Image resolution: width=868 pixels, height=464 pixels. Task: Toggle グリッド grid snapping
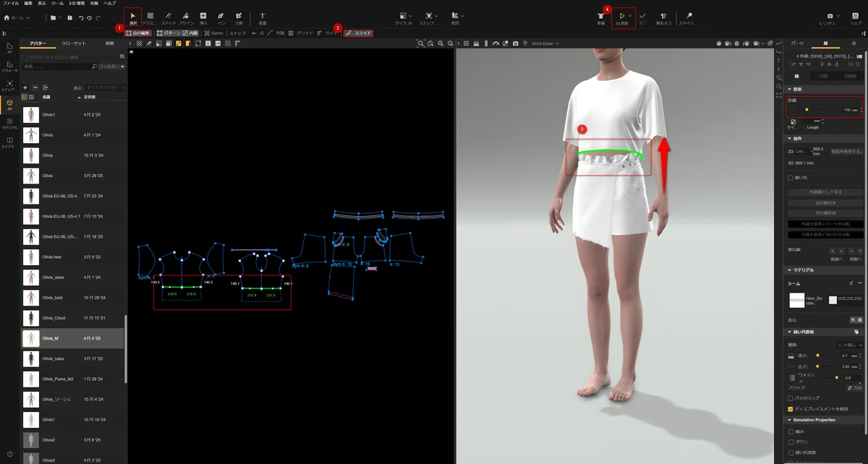(x=302, y=33)
